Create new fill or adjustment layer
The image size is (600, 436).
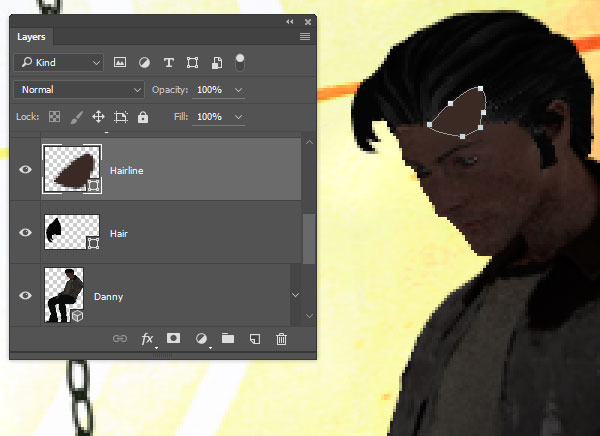point(201,338)
